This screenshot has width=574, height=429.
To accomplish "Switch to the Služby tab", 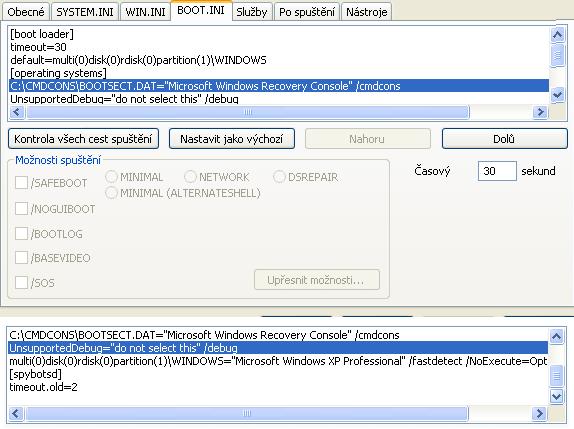I will coord(251,12).
